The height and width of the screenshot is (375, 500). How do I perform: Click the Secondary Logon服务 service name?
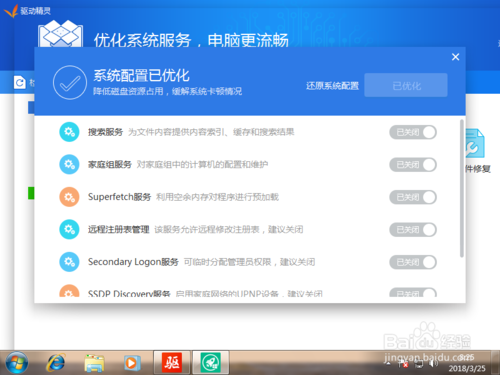[x=133, y=262]
